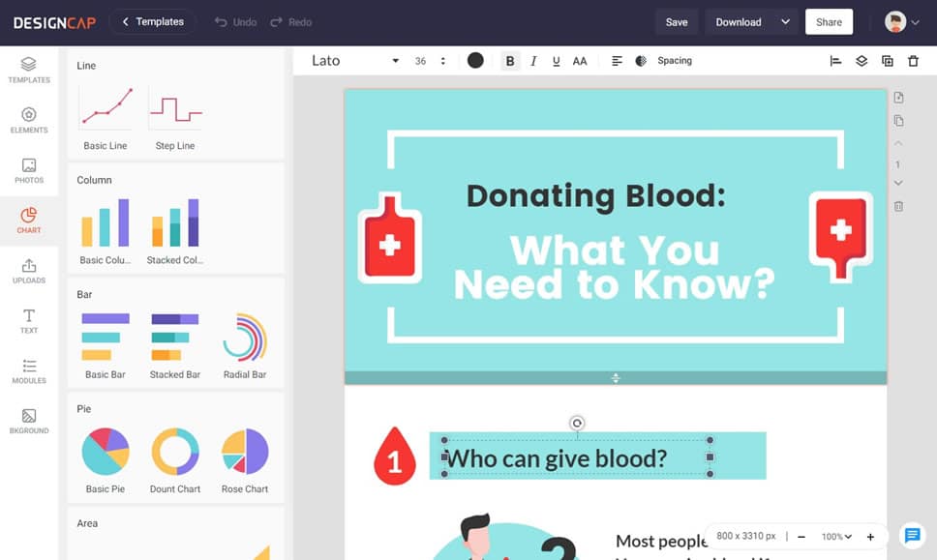Click the Share button
This screenshot has height=560, width=937.
tap(829, 22)
